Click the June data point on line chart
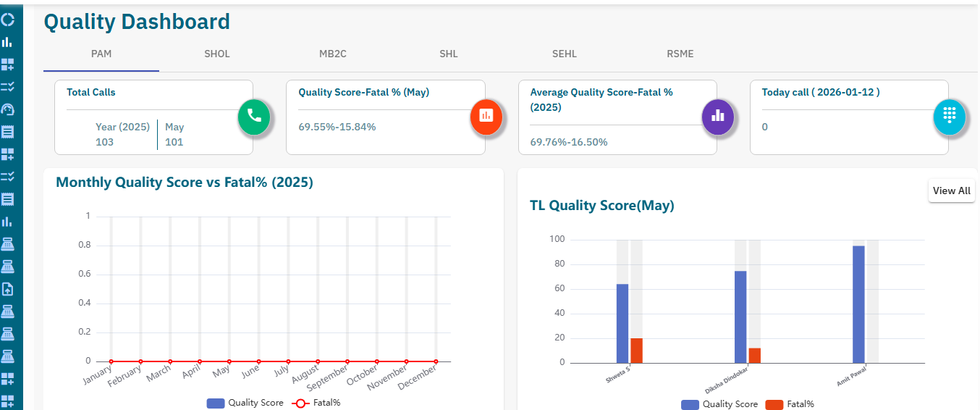The width and height of the screenshot is (980, 410). [x=258, y=361]
